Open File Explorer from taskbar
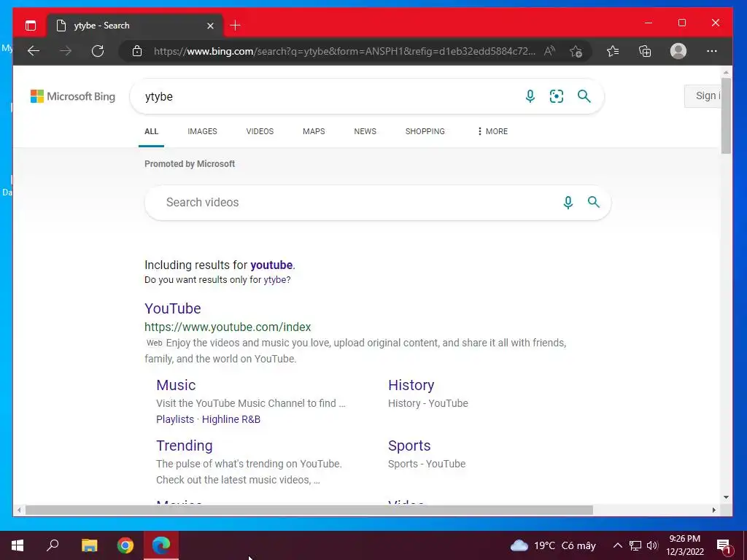747x560 pixels. [89, 545]
